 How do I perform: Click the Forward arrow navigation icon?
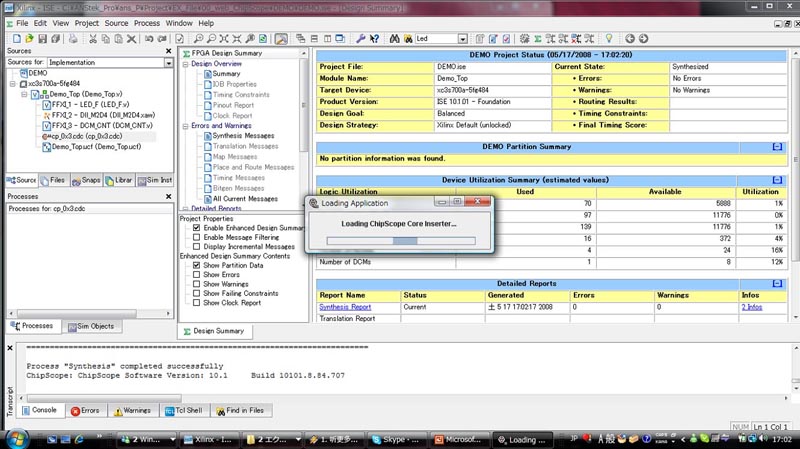[643, 39]
